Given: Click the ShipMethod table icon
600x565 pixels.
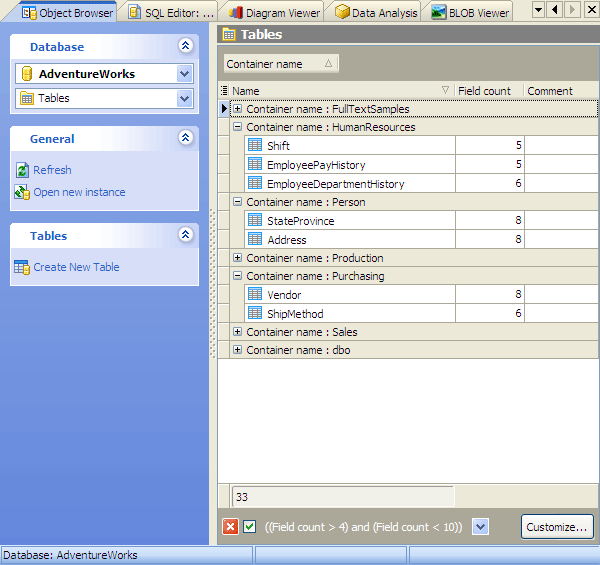Looking at the screenshot, I should coord(255,313).
